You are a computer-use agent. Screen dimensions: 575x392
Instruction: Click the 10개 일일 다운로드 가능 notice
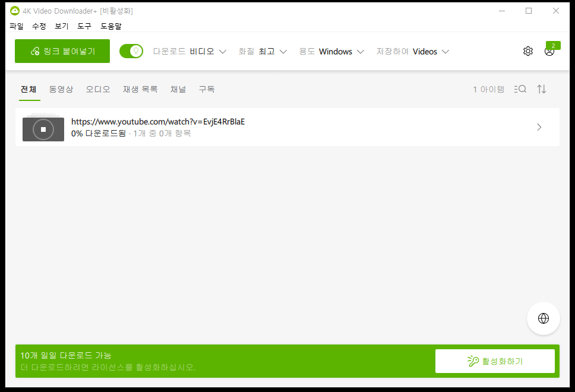coord(66,355)
